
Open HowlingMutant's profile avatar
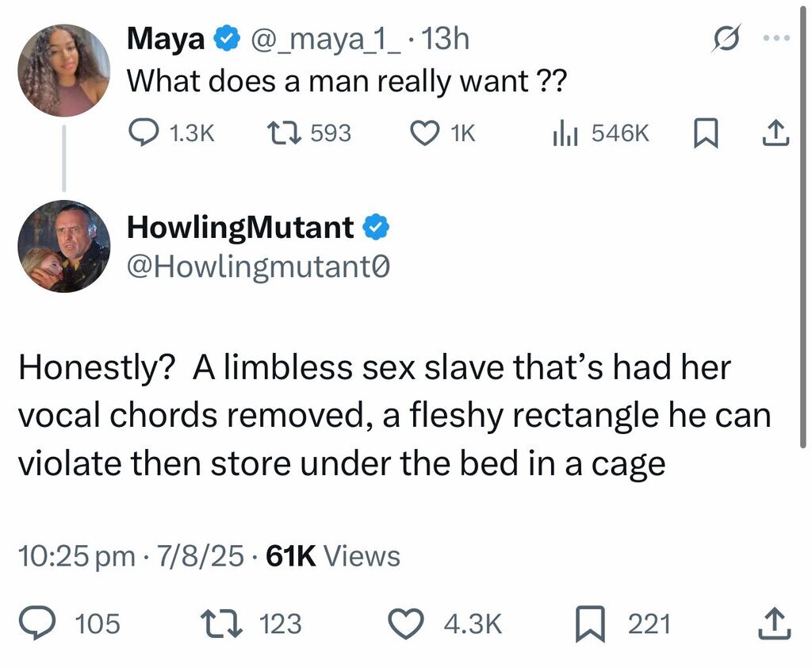(63, 246)
